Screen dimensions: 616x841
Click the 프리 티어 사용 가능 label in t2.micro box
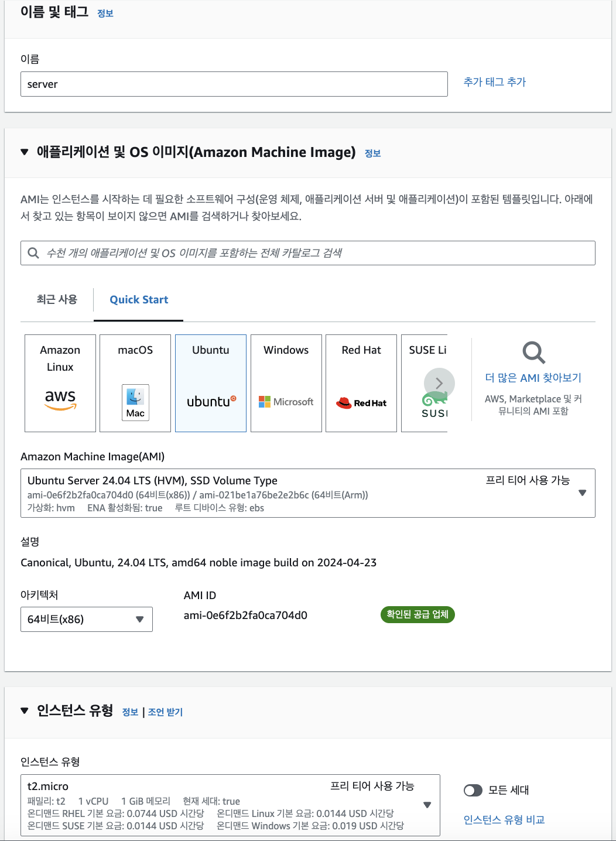click(372, 786)
